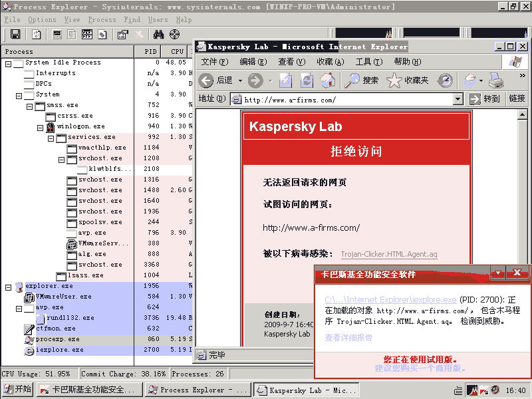Click the Save icon in Process Explorer toolbar
532x399 pixels.
point(15,35)
